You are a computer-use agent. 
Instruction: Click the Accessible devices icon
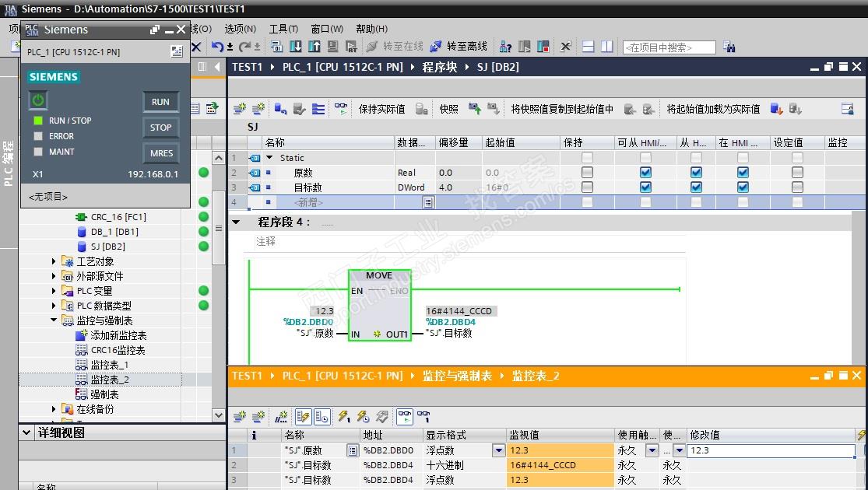tap(505, 47)
